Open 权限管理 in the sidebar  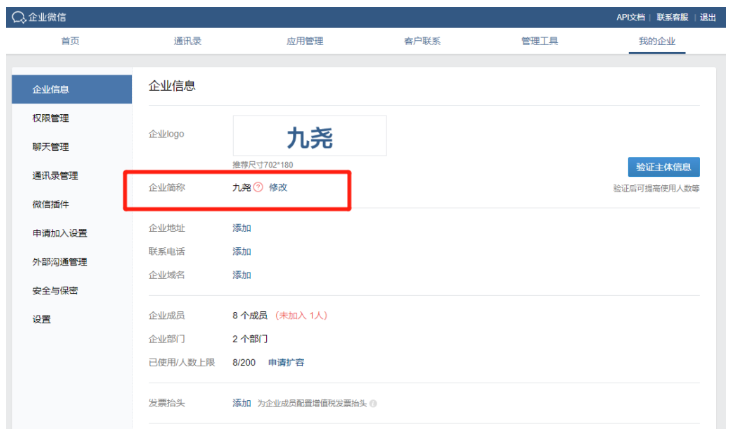50,118
